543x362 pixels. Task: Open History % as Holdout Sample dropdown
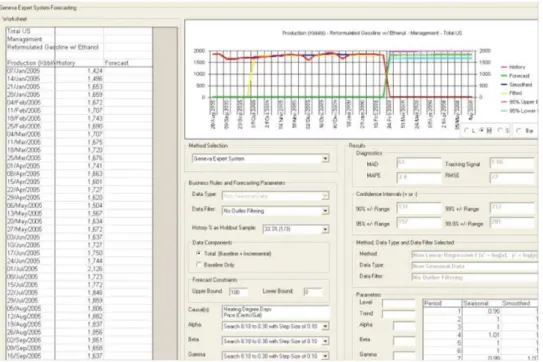pos(325,229)
